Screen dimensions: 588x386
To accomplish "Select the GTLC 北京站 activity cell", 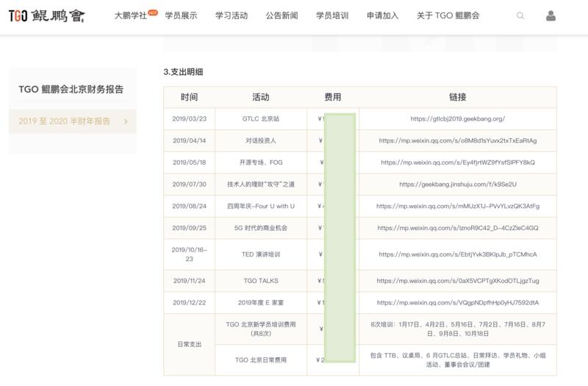I will coord(261,119).
